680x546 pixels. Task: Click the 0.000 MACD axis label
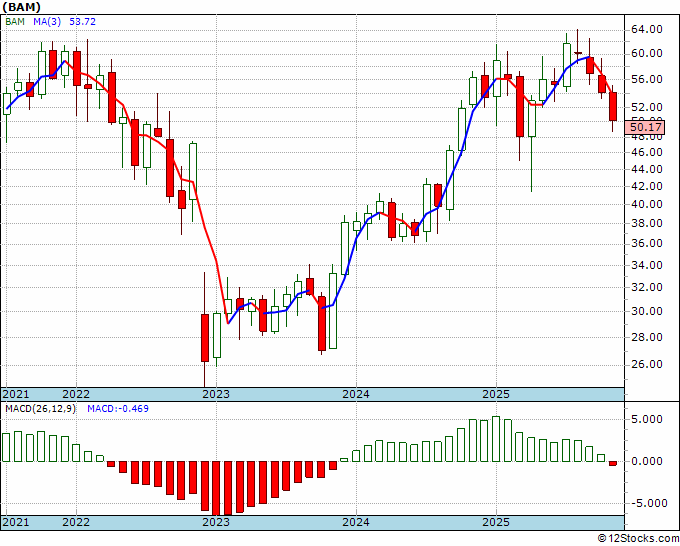[x=647, y=461]
